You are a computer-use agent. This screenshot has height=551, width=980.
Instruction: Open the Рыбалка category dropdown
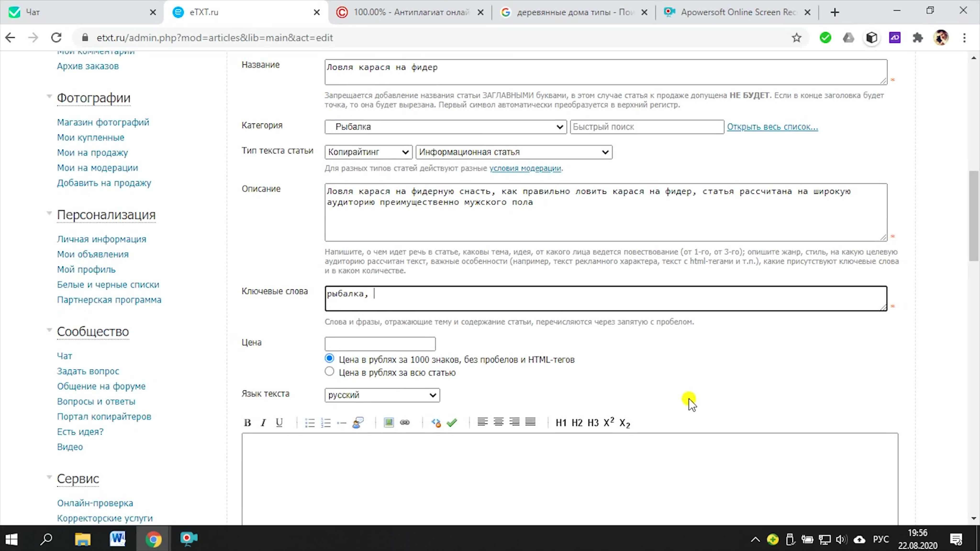coord(445,127)
